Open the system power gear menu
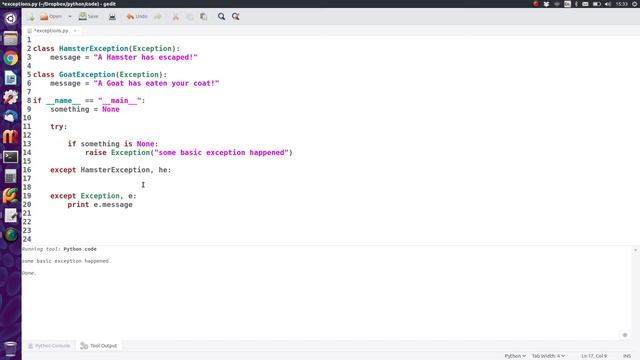Image resolution: width=640 pixels, height=360 pixels. [635, 4]
